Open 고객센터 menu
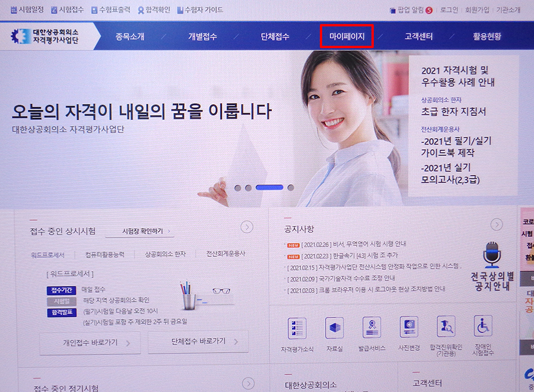Screen dimensions: 534x392 tap(418, 36)
